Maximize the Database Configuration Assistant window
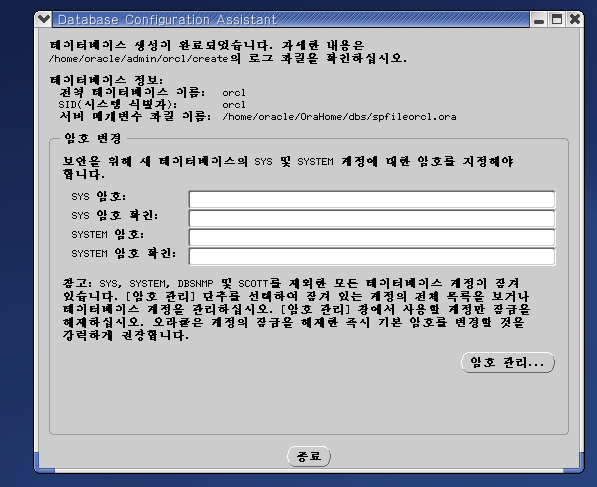This screenshot has height=487, width=597. [x=557, y=19]
